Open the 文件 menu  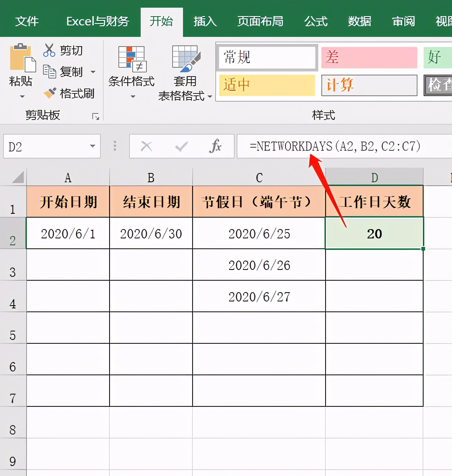[27, 22]
